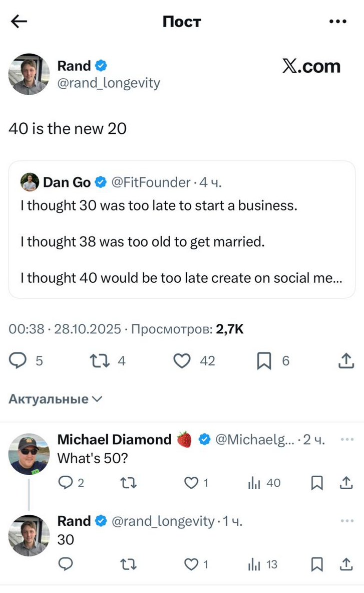Open Rand's profile picture at top
The width and height of the screenshot is (364, 593).
click(29, 74)
